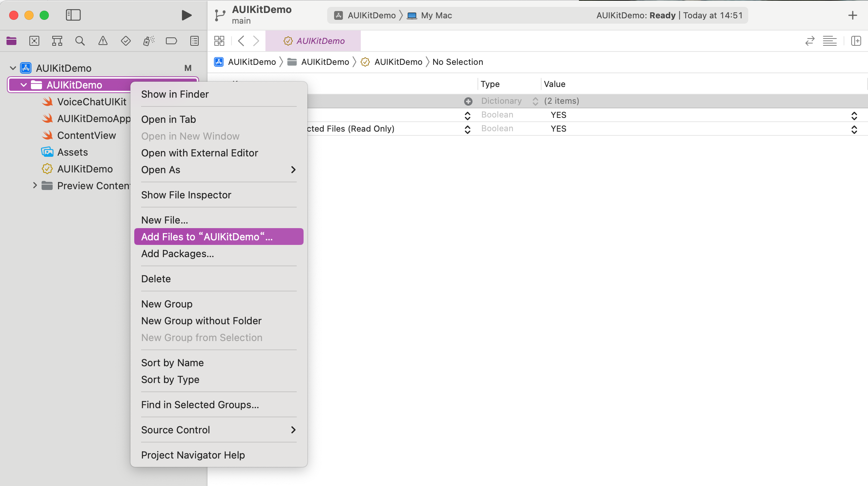Collapse the AUIKitDemo project root

tap(13, 68)
